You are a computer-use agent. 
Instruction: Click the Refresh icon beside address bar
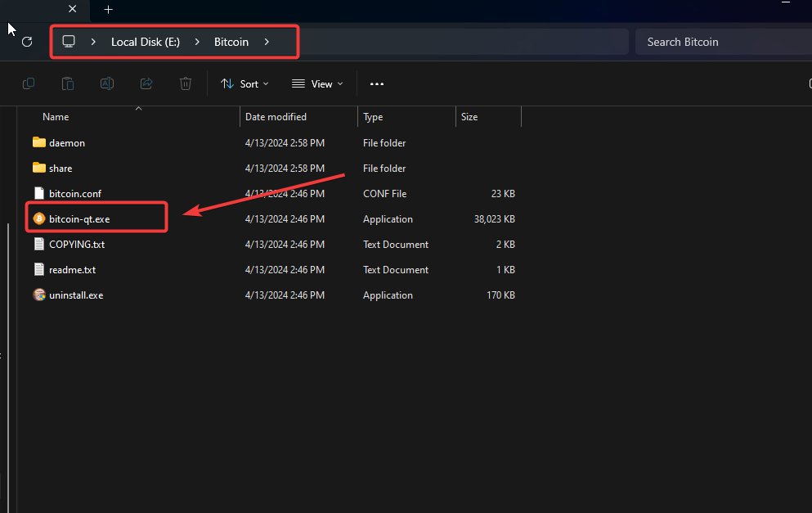pyautogui.click(x=27, y=42)
